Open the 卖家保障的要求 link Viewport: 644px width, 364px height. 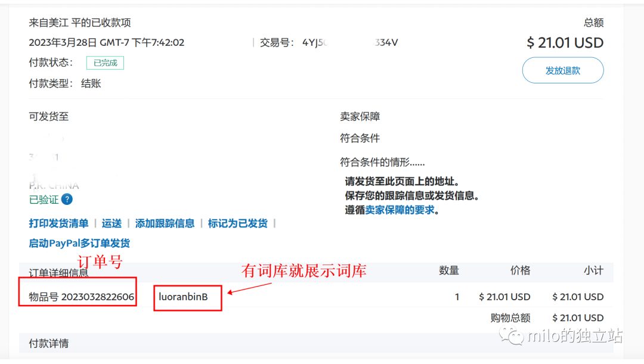pos(400,210)
